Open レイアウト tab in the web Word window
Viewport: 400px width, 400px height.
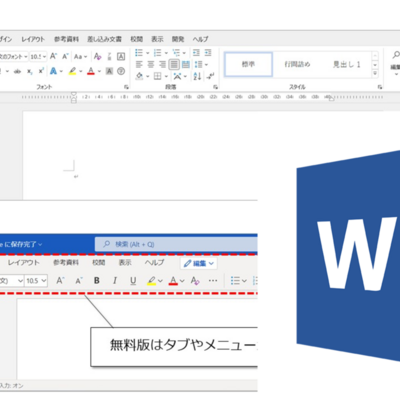24,263
